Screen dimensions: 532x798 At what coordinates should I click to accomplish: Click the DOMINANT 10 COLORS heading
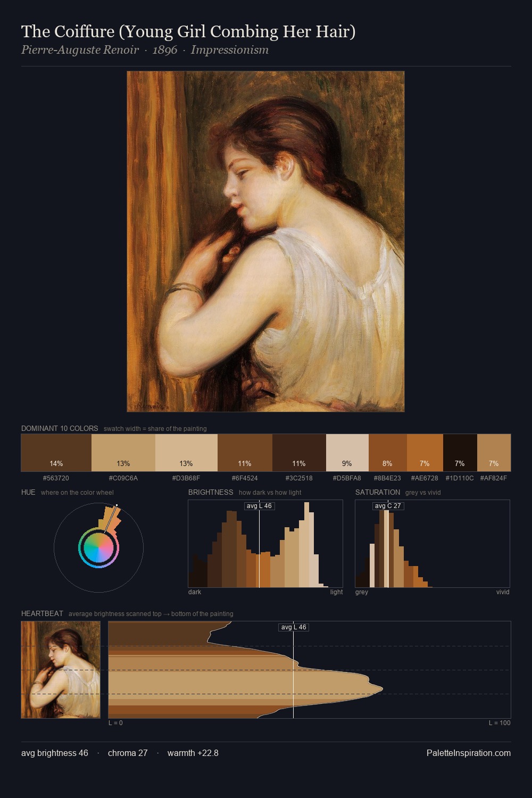click(x=60, y=428)
